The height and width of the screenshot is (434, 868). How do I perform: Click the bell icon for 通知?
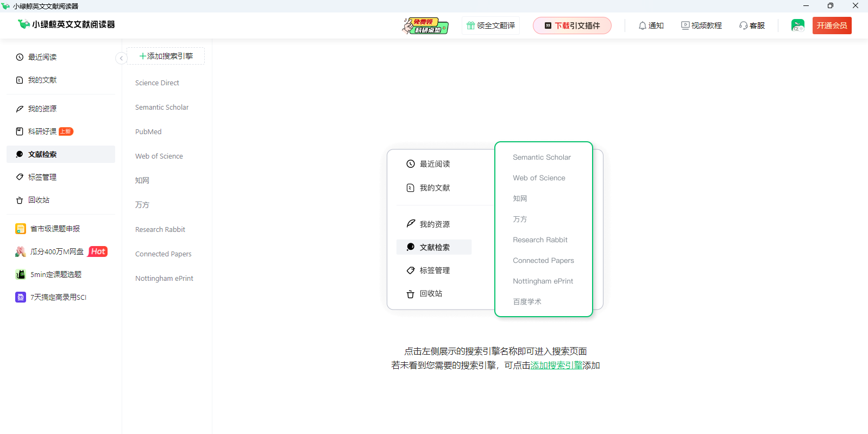[643, 26]
